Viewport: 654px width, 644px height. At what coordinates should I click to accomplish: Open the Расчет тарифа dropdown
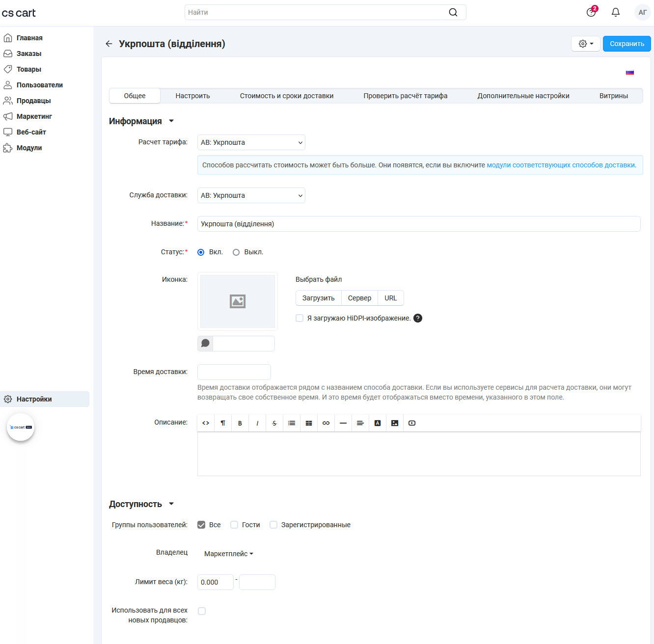click(x=251, y=142)
